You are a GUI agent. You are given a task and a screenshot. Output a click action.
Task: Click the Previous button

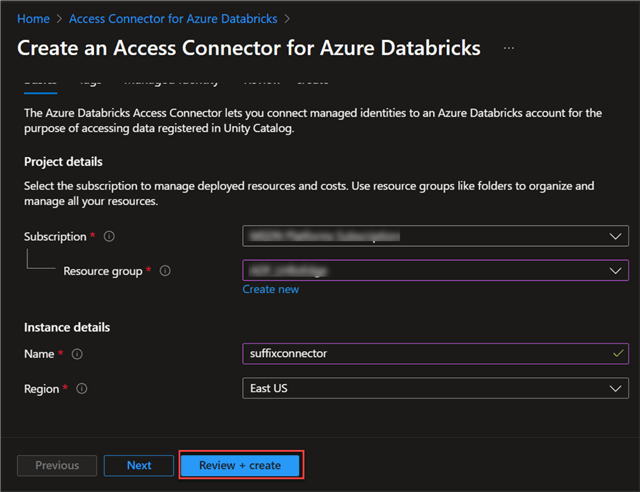[x=57, y=465]
